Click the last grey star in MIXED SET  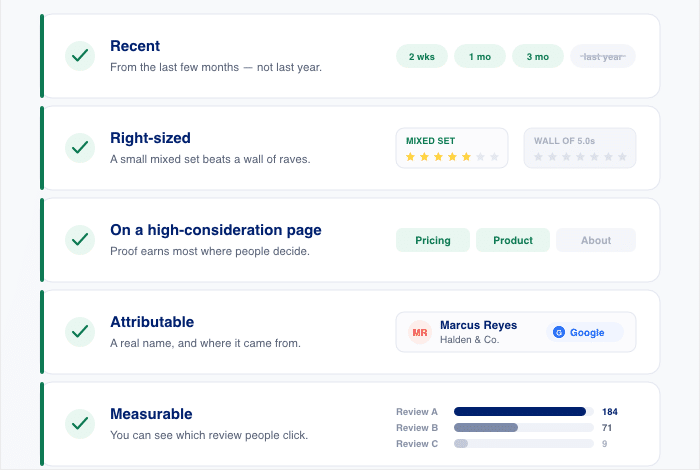(494, 157)
